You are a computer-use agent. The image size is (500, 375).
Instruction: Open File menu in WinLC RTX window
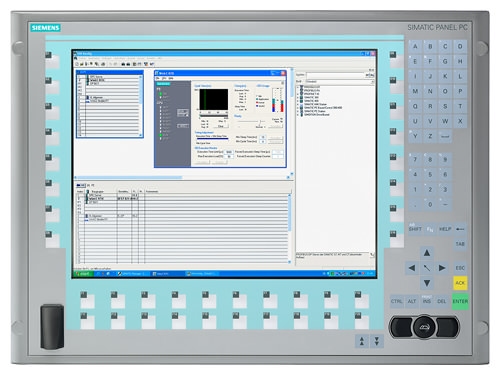158,78
